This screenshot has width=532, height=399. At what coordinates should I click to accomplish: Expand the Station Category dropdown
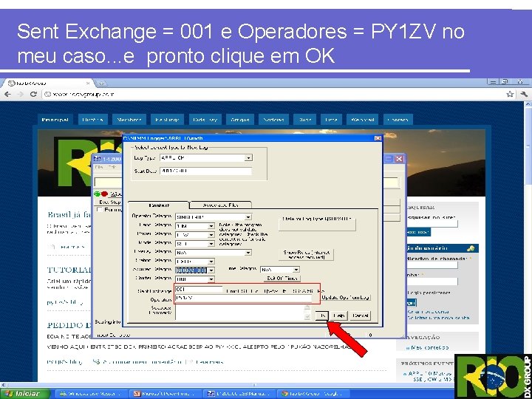(211, 262)
